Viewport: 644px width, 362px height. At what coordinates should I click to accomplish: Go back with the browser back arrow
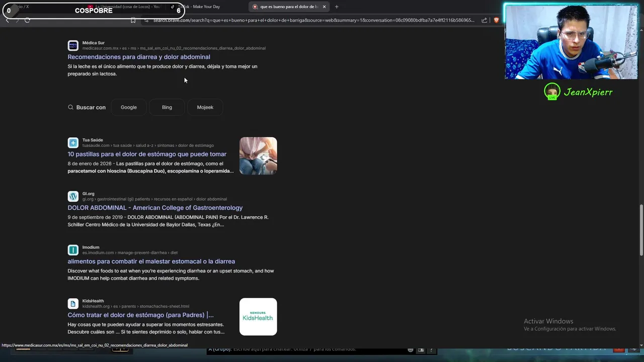(7, 20)
